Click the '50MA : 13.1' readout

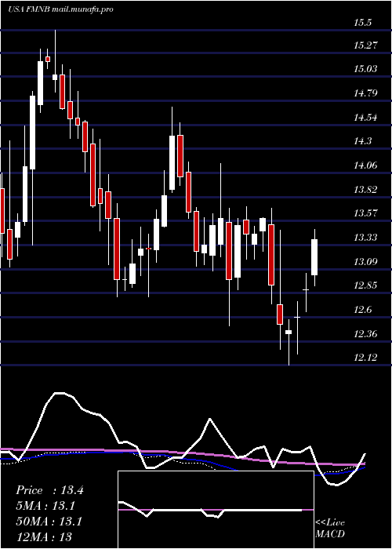[x=49, y=522]
